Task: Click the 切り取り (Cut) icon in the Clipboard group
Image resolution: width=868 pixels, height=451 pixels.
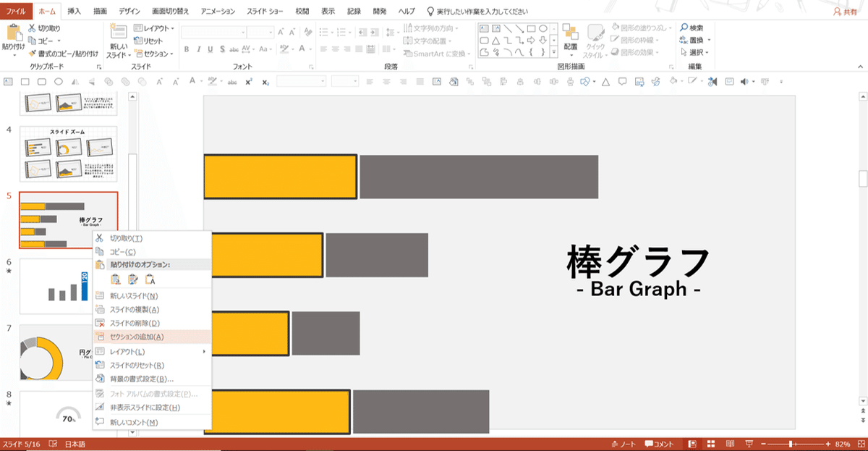Action: [x=32, y=27]
